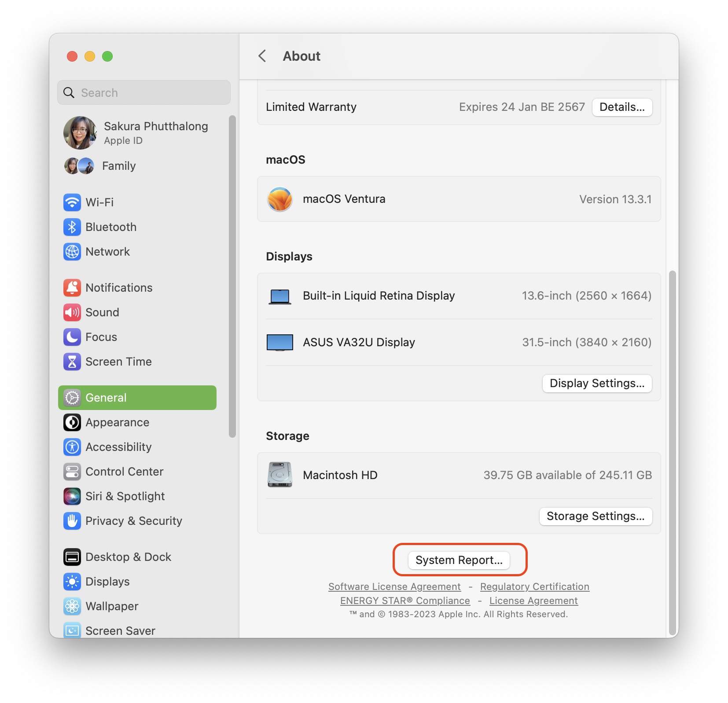The height and width of the screenshot is (703, 728).
Task: Open Desktop & Dock settings
Action: (128, 557)
